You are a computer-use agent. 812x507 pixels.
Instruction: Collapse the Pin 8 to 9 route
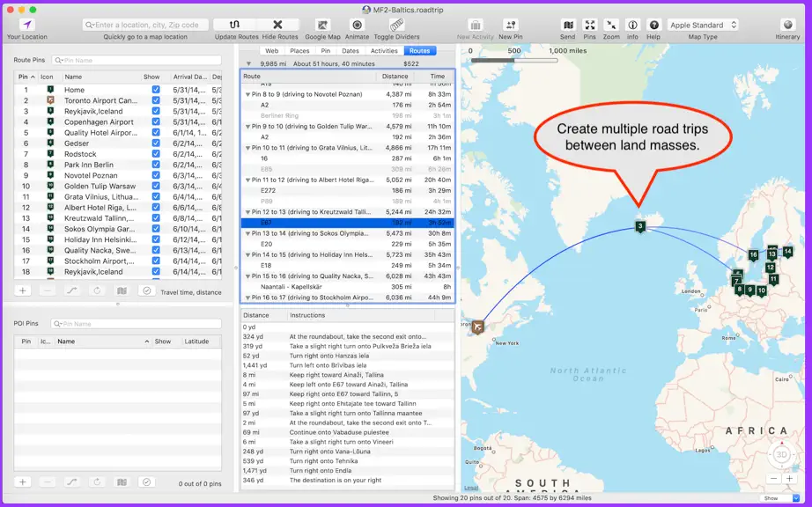point(248,95)
